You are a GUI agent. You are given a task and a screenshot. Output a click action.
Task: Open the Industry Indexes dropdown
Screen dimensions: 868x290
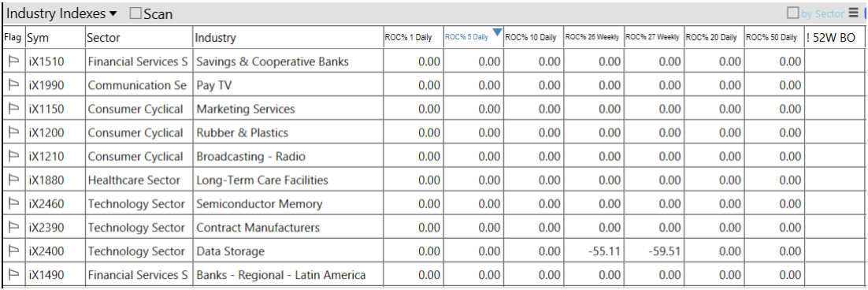click(62, 13)
